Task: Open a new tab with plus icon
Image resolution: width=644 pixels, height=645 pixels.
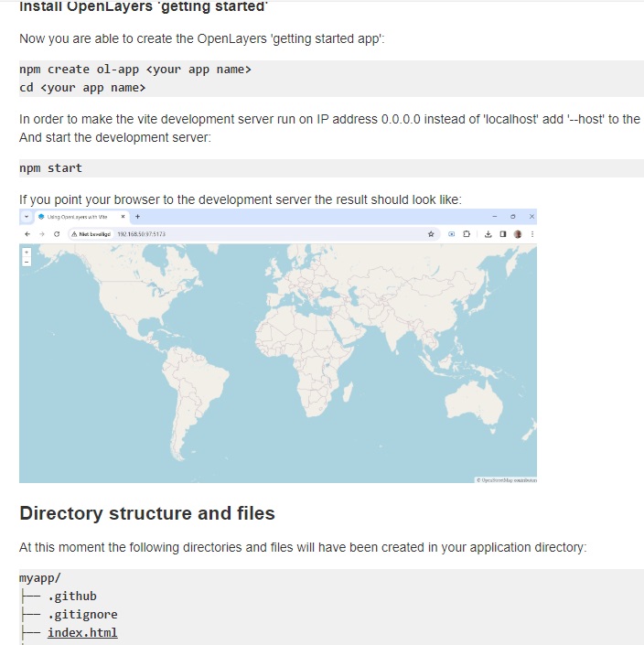Action: [x=137, y=216]
